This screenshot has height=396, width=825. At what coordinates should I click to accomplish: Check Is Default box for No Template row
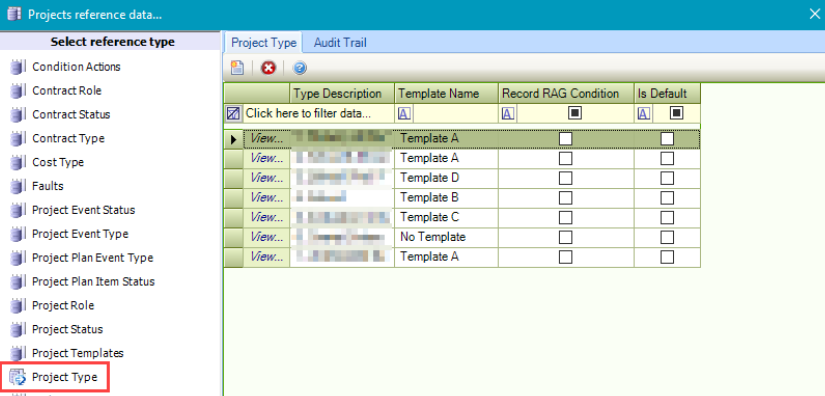pos(667,238)
